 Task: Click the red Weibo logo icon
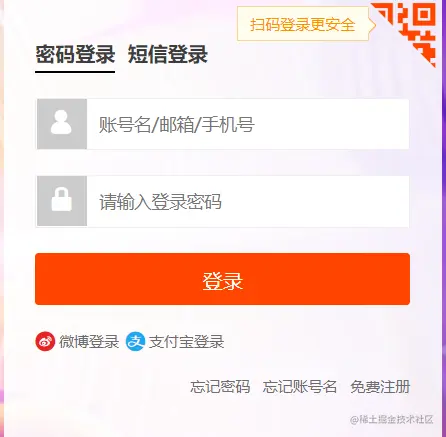[45, 341]
